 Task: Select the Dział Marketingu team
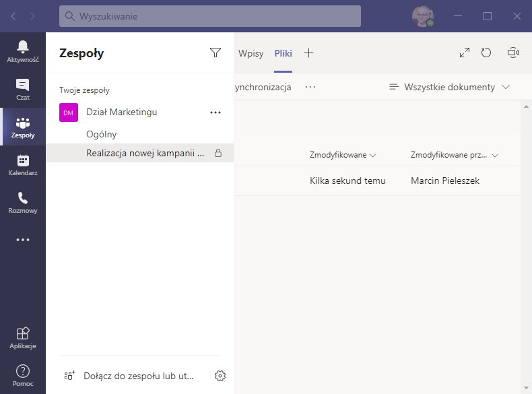(121, 112)
